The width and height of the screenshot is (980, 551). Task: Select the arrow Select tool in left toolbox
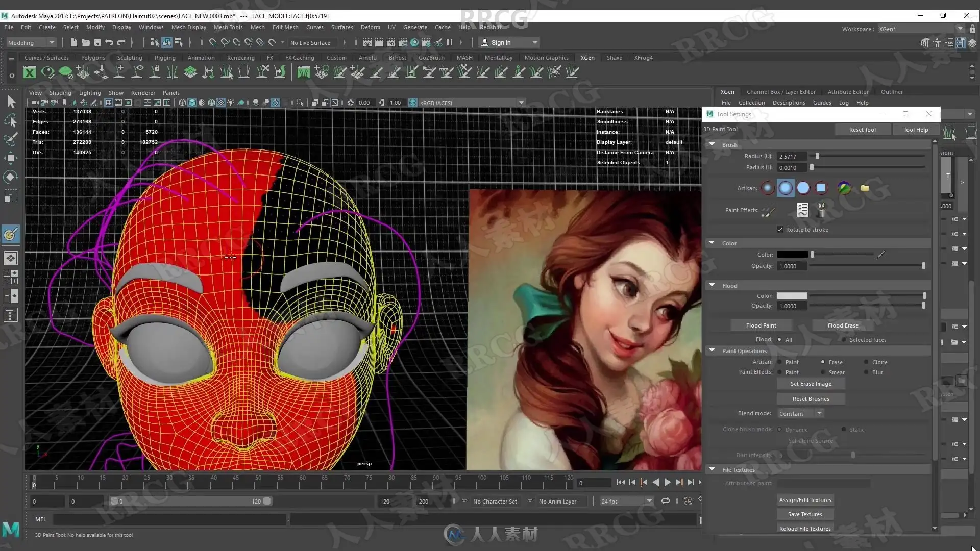click(x=11, y=102)
